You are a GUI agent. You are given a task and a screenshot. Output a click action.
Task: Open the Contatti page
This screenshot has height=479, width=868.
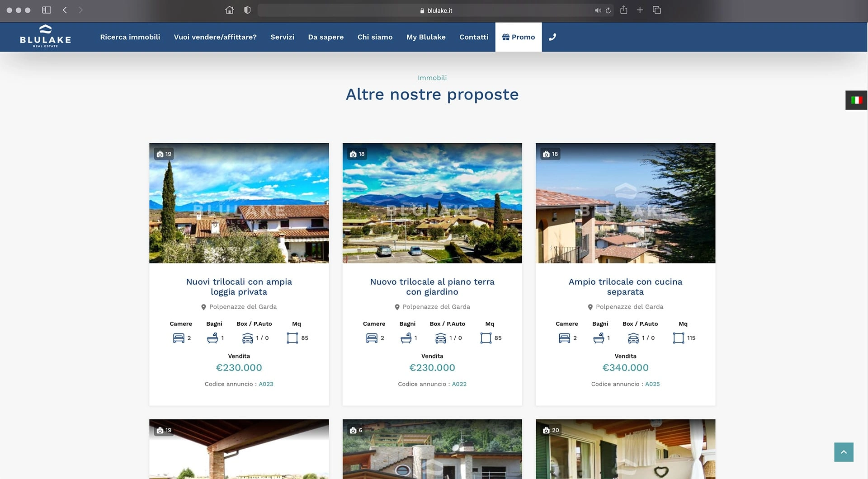coord(474,37)
